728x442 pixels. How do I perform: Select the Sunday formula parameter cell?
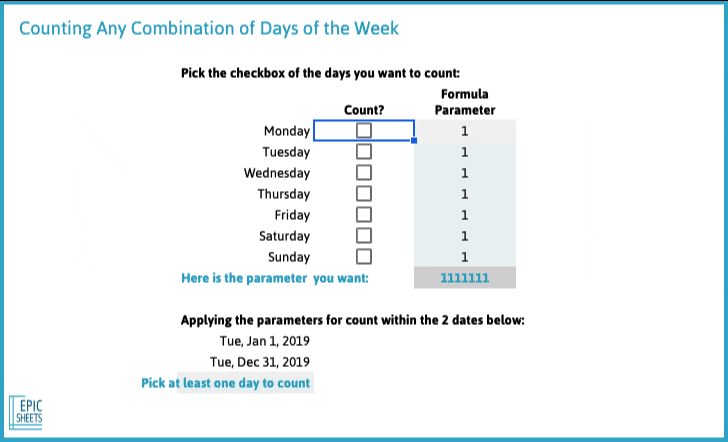(465, 257)
